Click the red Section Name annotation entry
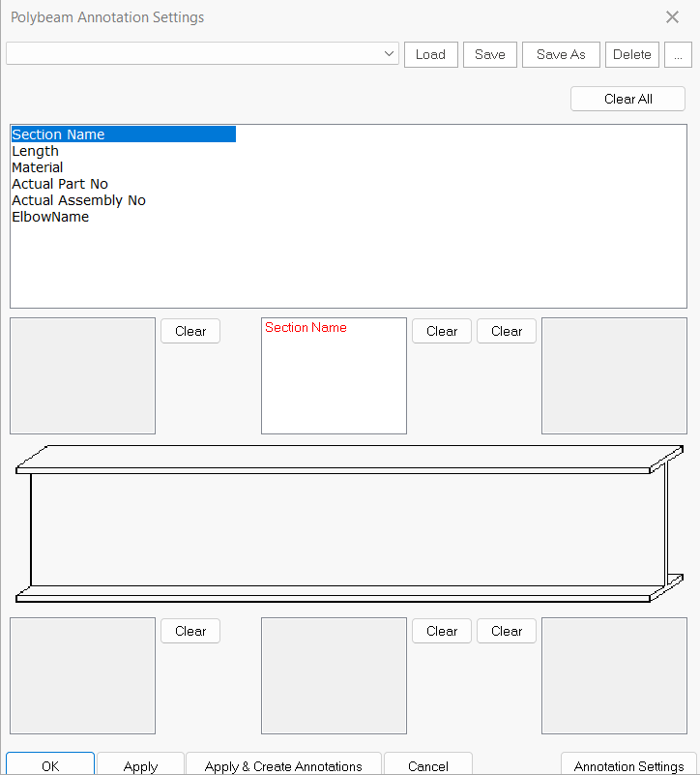This screenshot has width=700, height=775. [306, 328]
